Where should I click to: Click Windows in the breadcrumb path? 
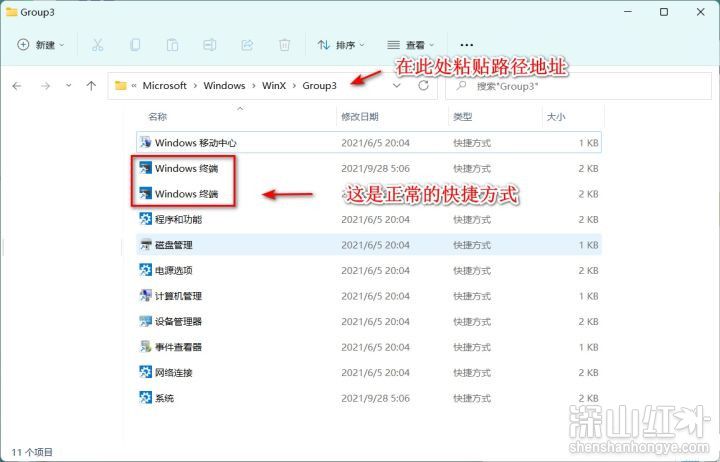pyautogui.click(x=225, y=86)
